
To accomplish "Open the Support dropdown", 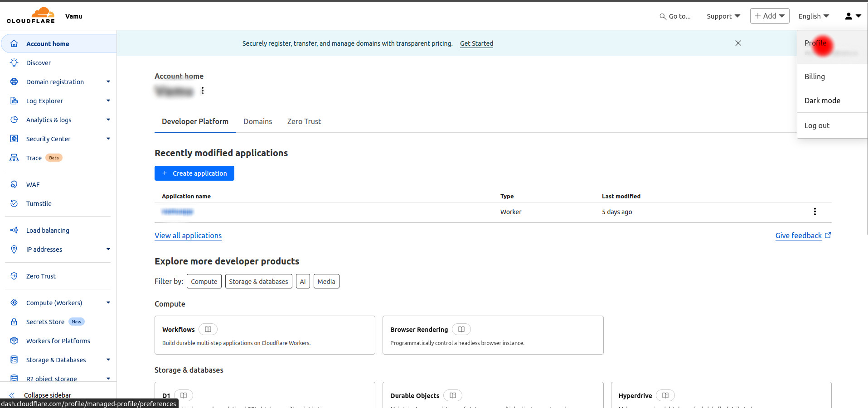I will pyautogui.click(x=723, y=16).
